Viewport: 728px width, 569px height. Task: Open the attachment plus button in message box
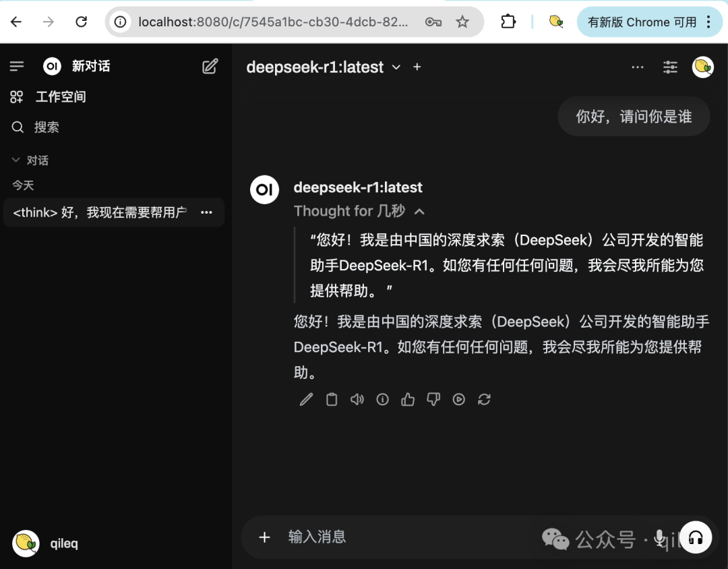pyautogui.click(x=265, y=537)
